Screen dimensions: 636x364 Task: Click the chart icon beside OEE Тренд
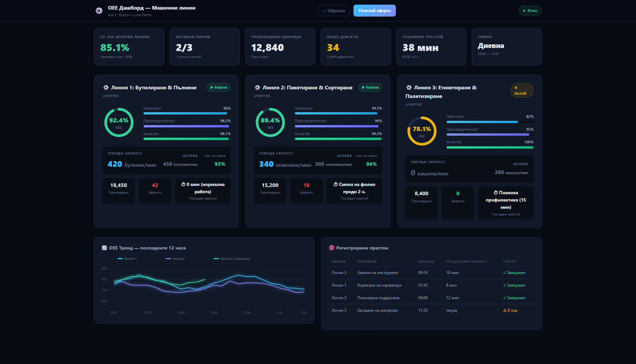104,248
